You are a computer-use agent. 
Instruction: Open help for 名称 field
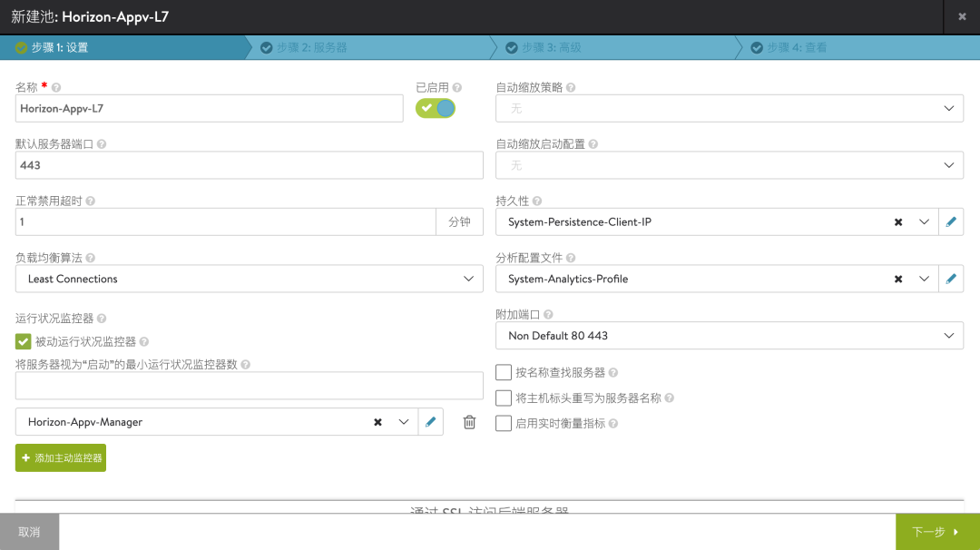click(56, 87)
